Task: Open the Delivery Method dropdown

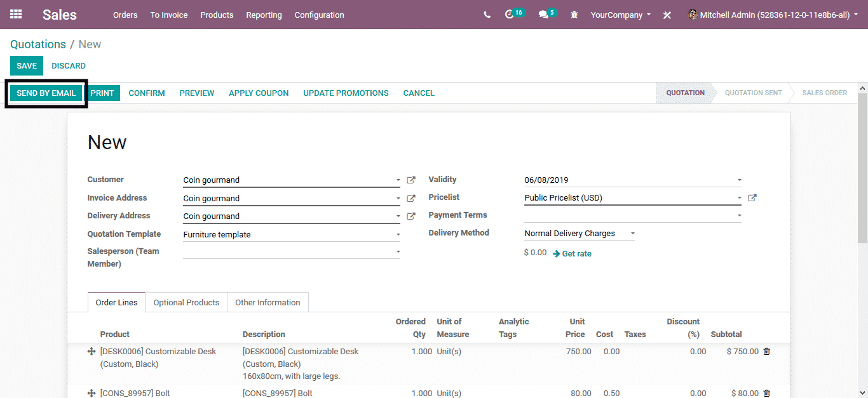Action: click(632, 234)
